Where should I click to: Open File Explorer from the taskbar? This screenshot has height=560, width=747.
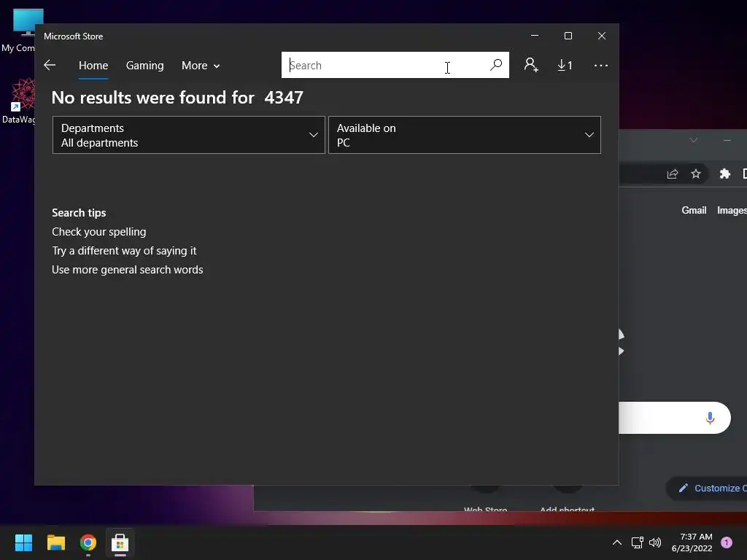point(55,542)
